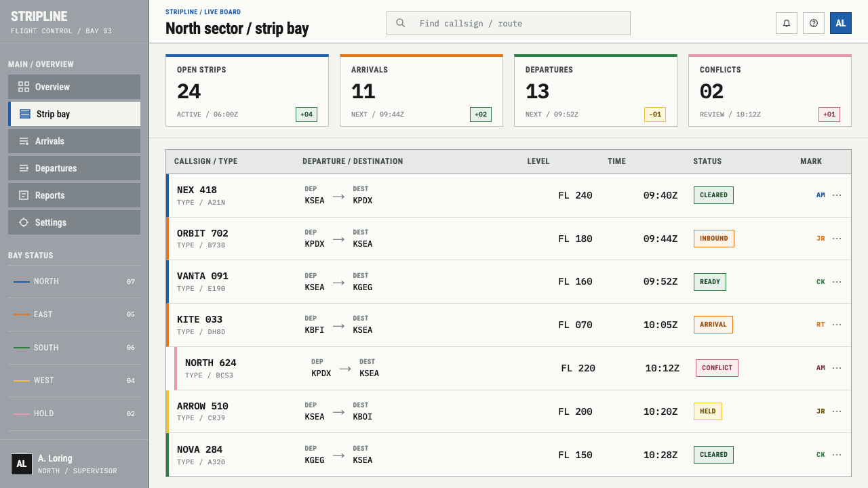The height and width of the screenshot is (488, 868).
Task: Open more options for NEX 418 row
Action: tap(837, 195)
